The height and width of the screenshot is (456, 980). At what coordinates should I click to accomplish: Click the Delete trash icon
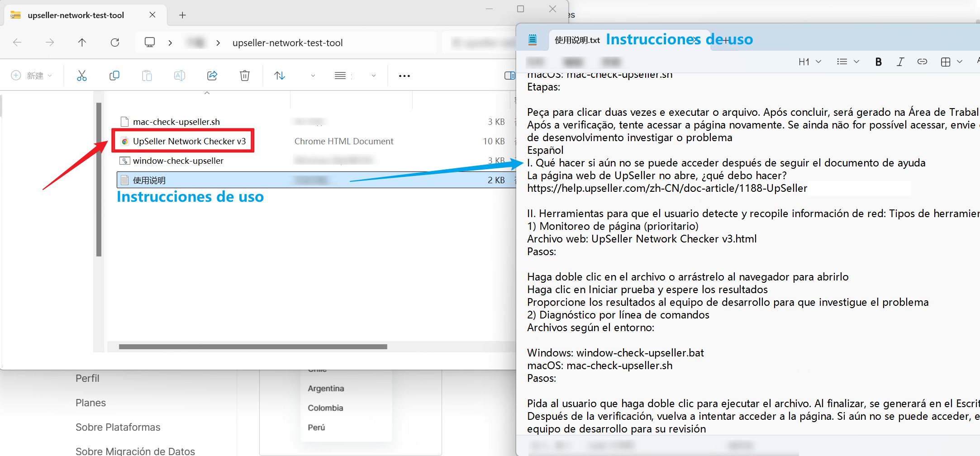coord(245,75)
